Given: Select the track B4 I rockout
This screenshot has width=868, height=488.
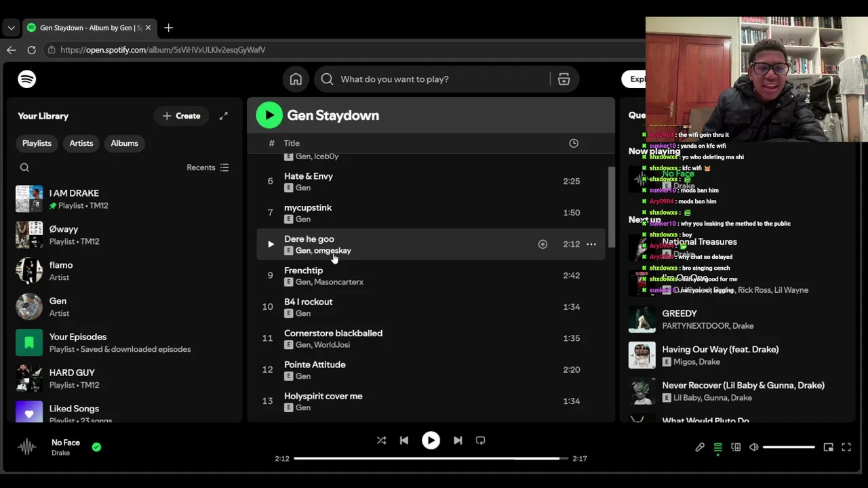Looking at the screenshot, I should [431, 307].
